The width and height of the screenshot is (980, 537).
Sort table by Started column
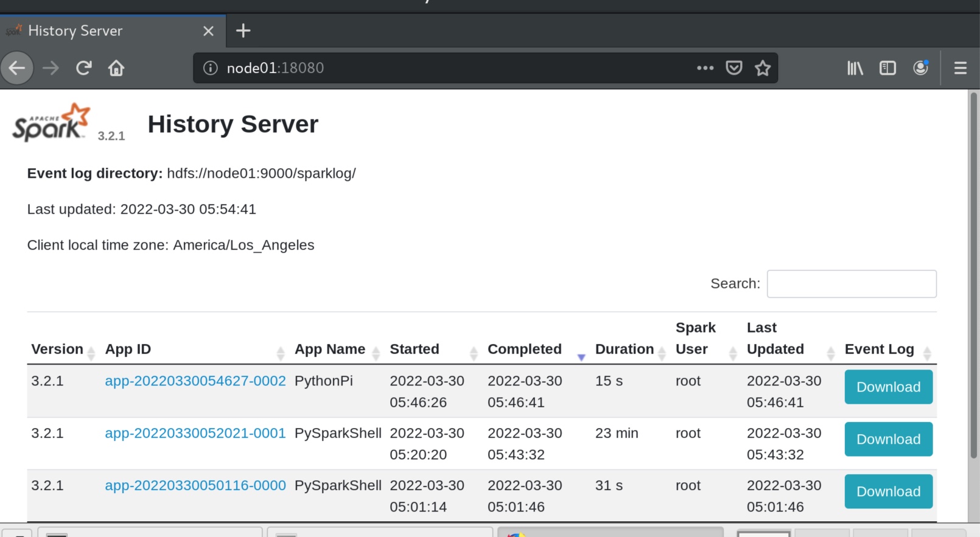coord(434,349)
